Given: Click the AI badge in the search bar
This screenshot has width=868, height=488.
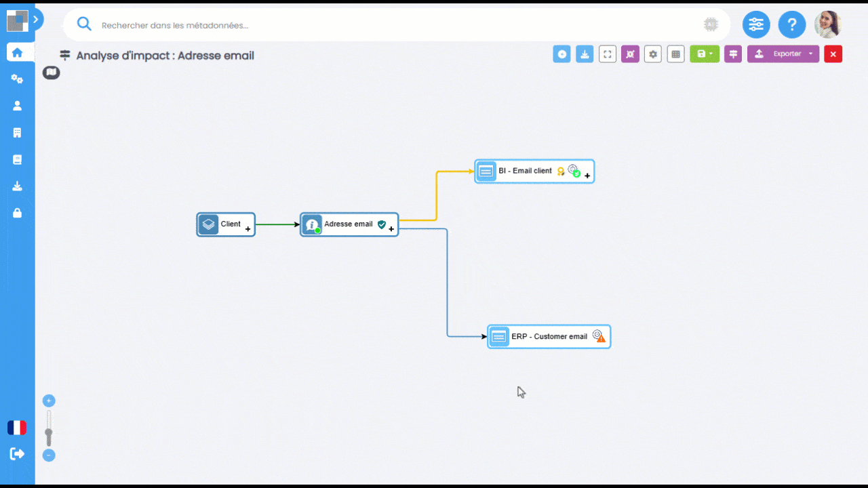Looking at the screenshot, I should [711, 25].
